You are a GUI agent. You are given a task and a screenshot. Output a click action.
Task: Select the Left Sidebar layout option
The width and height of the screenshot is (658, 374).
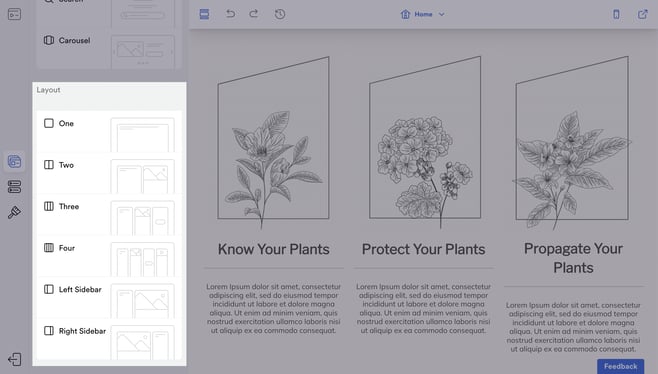pos(110,298)
